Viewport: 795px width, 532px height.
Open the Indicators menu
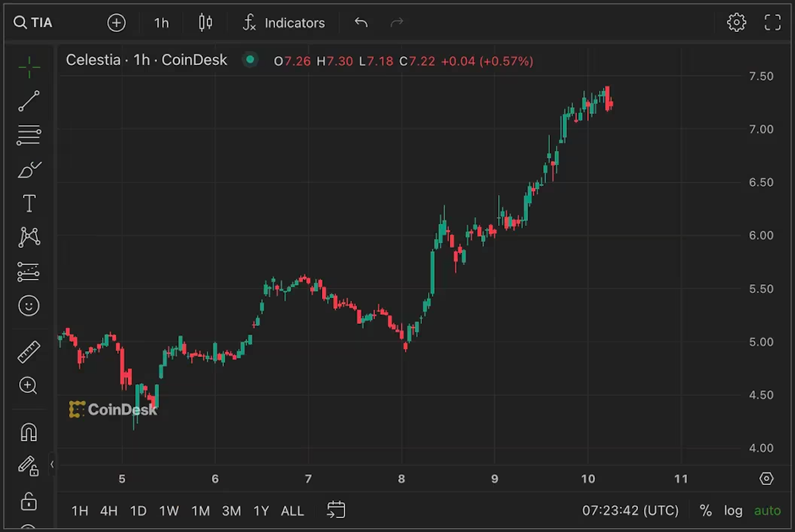click(284, 23)
